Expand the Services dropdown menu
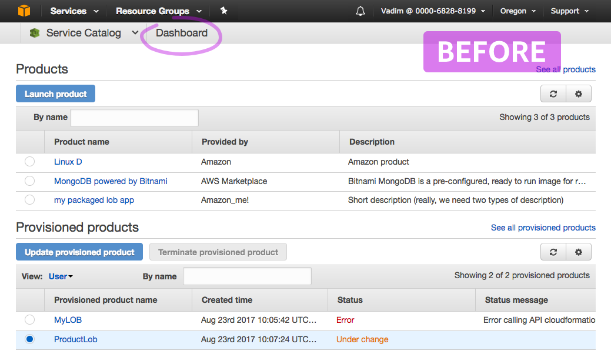The height and width of the screenshot is (364, 611). [x=74, y=11]
